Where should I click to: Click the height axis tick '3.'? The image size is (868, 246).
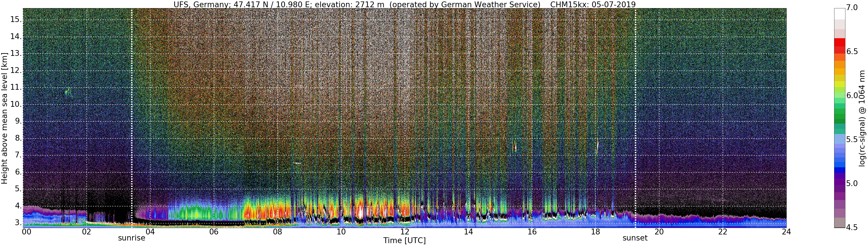point(19,223)
